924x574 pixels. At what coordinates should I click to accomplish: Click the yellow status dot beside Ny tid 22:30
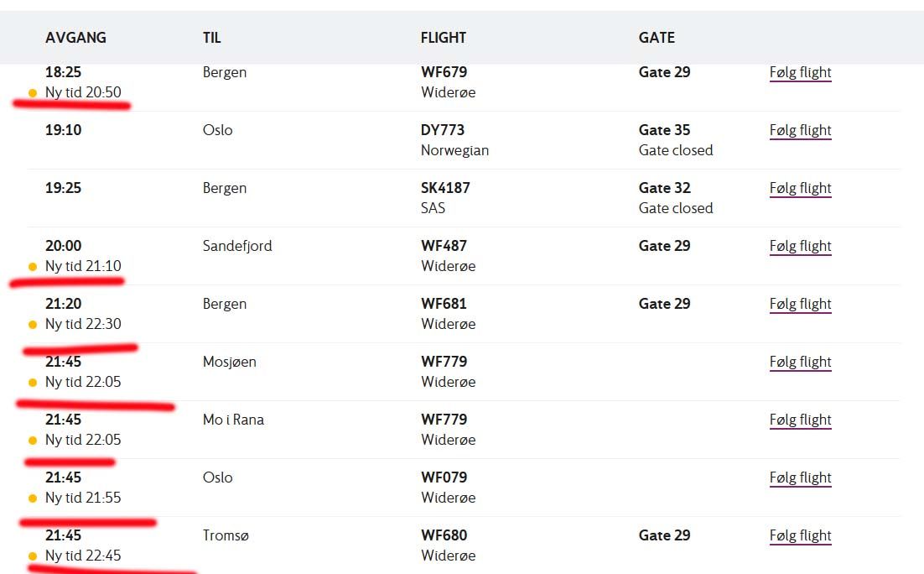pos(33,325)
